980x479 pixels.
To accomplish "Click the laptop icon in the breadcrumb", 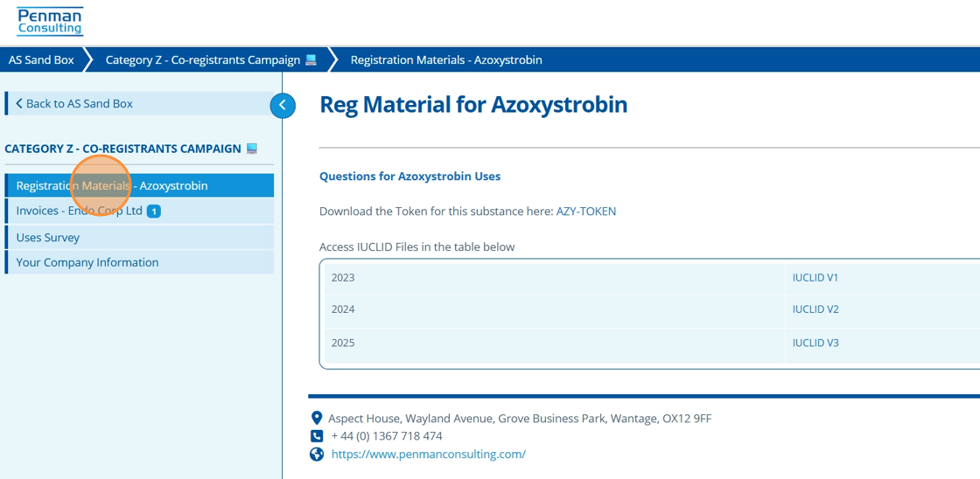I will pos(311,60).
